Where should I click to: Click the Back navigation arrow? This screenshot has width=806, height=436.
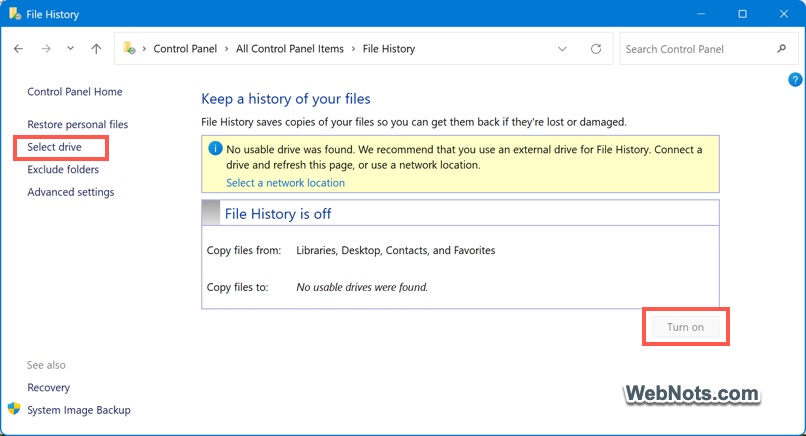point(19,49)
